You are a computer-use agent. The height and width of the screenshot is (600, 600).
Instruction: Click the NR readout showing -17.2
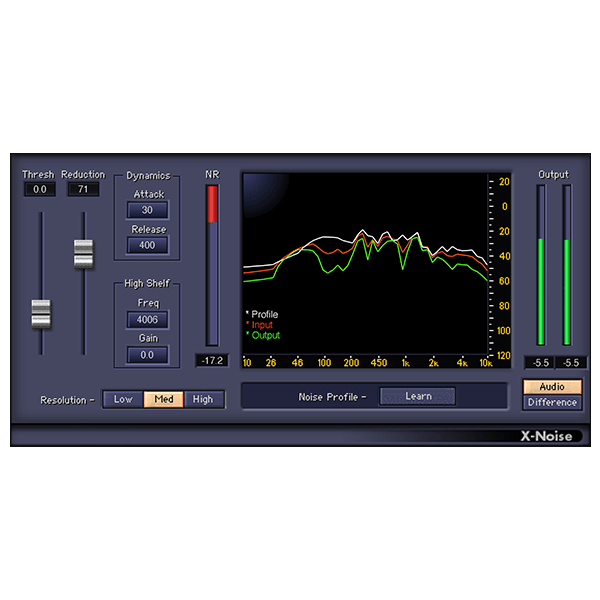(212, 360)
